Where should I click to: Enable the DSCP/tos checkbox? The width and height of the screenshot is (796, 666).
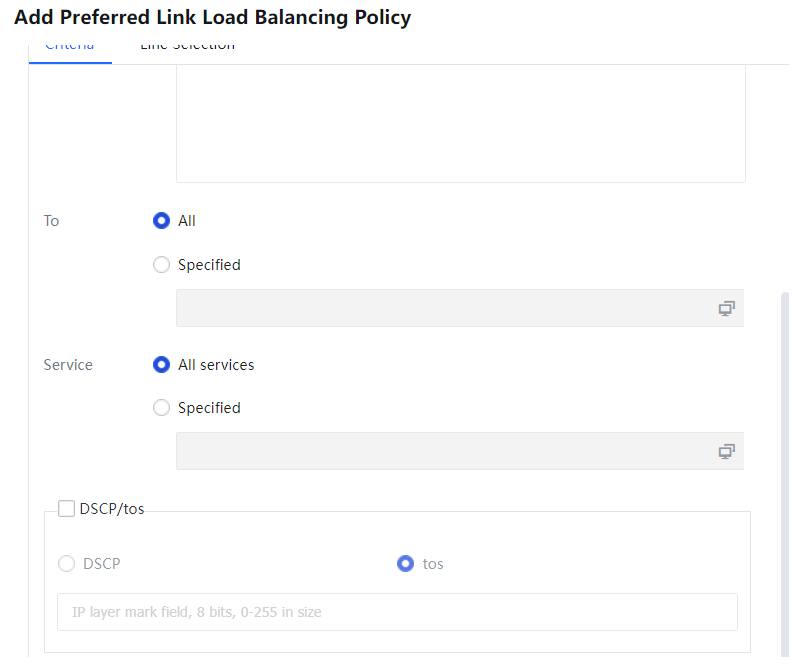67,509
